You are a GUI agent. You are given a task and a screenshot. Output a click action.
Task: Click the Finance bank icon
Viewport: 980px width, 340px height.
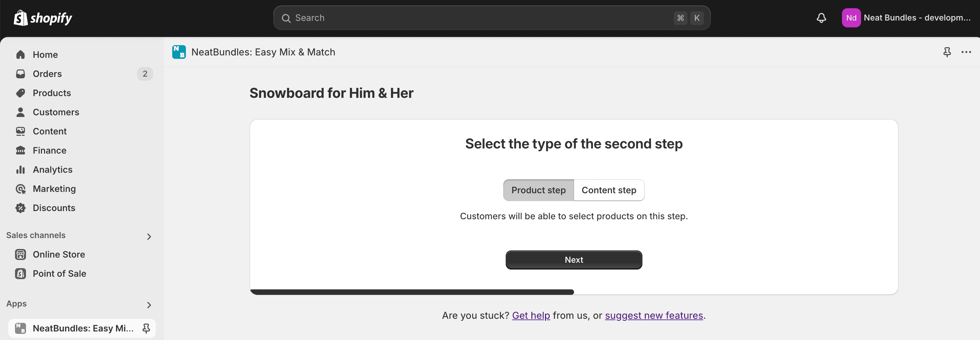(x=21, y=151)
